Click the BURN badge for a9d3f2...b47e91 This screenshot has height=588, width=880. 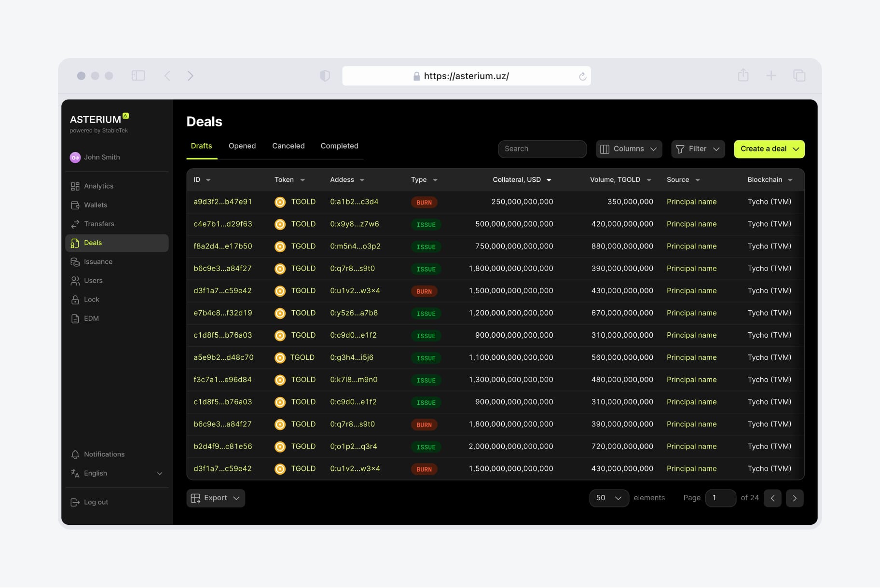(424, 203)
